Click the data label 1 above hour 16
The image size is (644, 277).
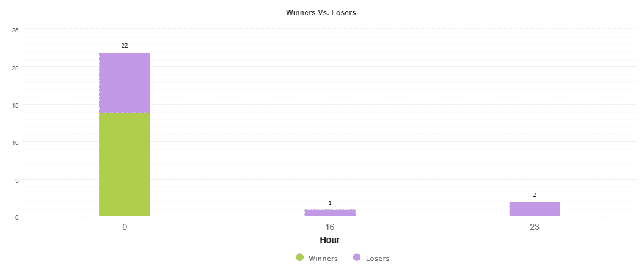pyautogui.click(x=330, y=202)
